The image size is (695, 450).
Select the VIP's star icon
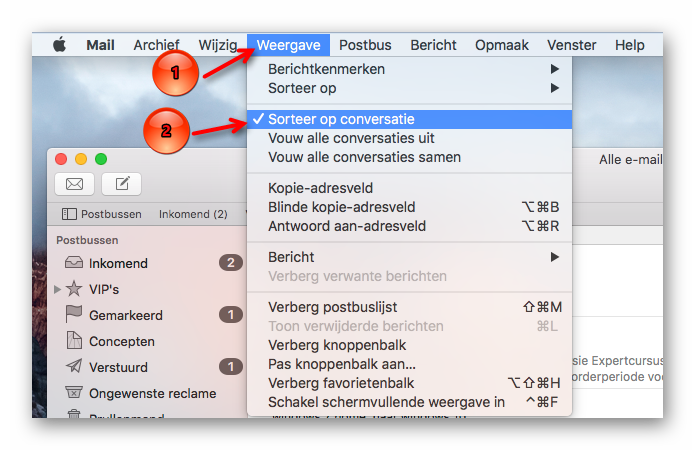[x=74, y=289]
